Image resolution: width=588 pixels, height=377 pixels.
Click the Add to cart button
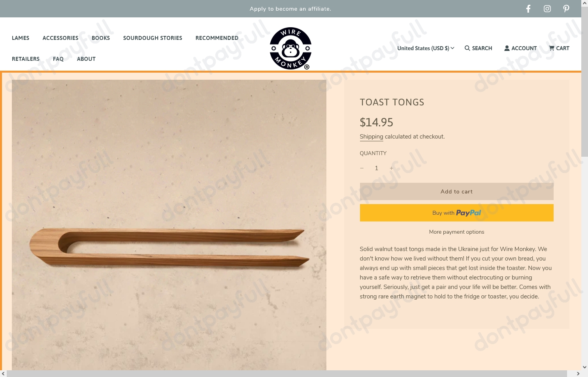pos(456,191)
